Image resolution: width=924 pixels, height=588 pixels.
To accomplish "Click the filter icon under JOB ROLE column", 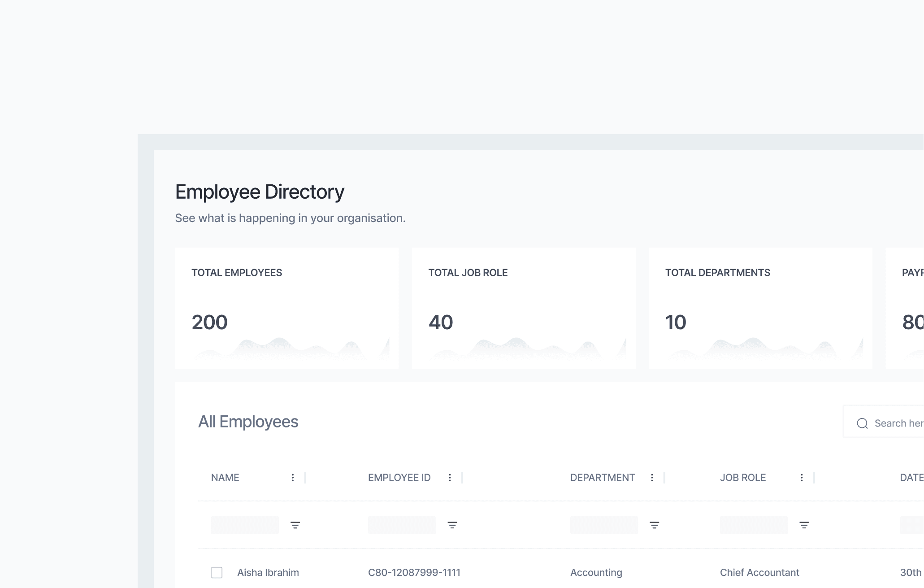I will (804, 525).
